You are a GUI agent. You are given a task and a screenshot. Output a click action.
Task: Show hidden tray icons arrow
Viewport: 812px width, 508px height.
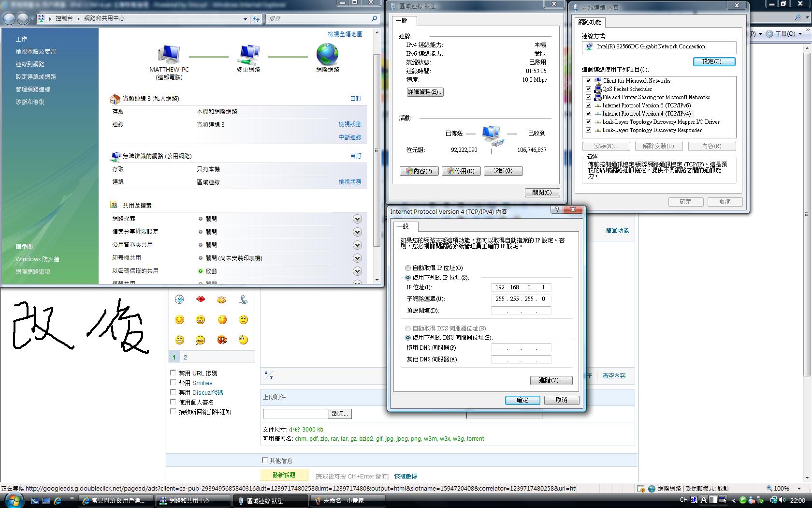tap(734, 500)
